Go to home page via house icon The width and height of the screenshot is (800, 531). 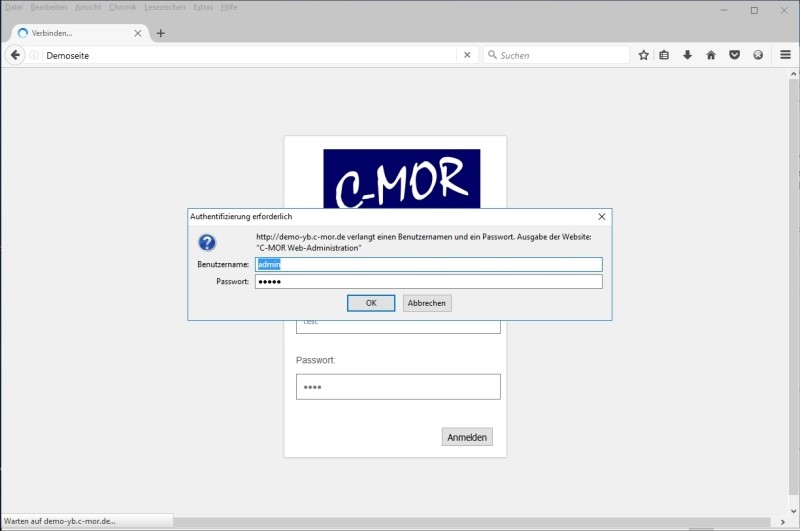tap(711, 55)
